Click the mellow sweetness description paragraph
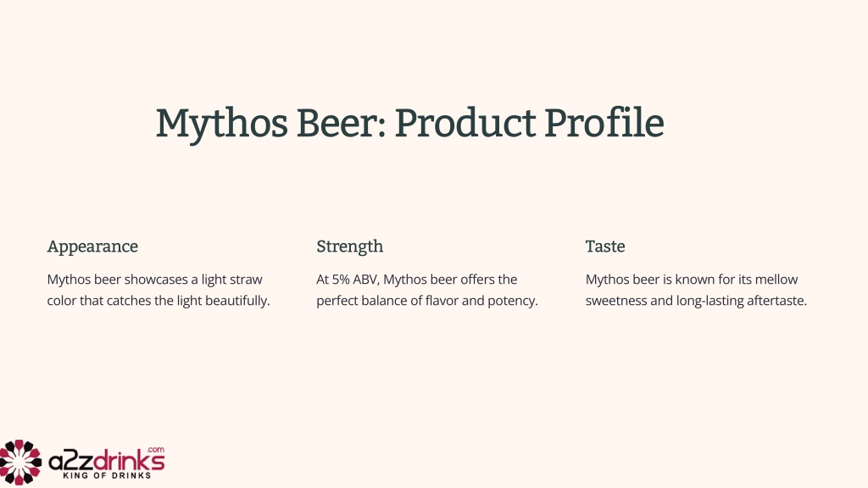 [x=696, y=290]
